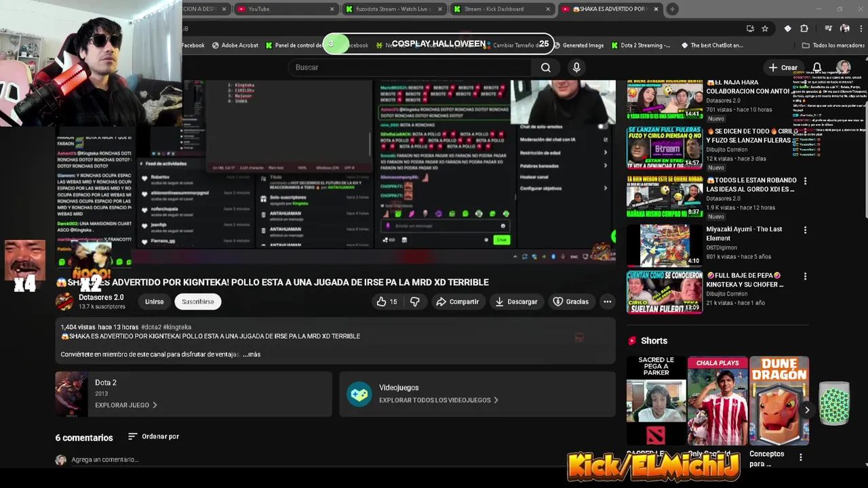Open the Dota 2 Streaming bookmark
This screenshot has height=488, width=868.
pos(640,45)
